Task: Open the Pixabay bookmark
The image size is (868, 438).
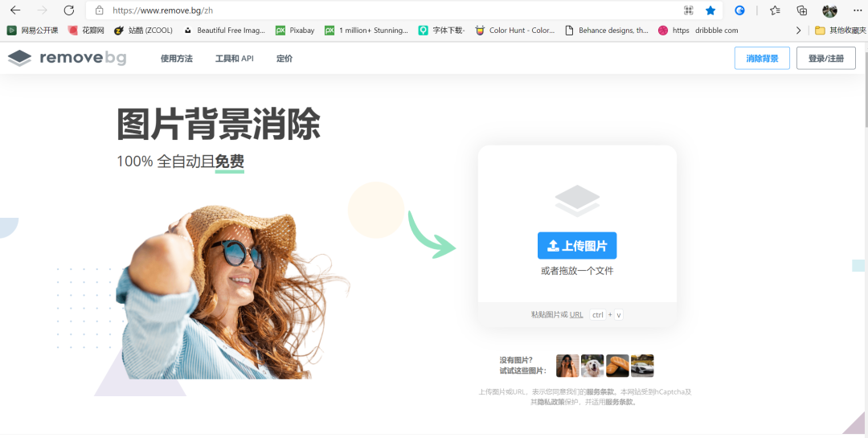Action: coord(295,31)
